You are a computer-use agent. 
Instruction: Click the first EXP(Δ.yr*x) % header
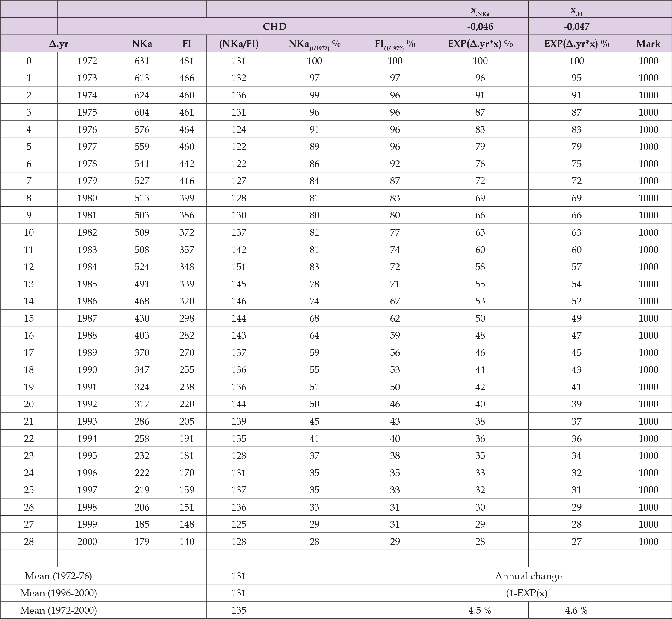tap(481, 43)
